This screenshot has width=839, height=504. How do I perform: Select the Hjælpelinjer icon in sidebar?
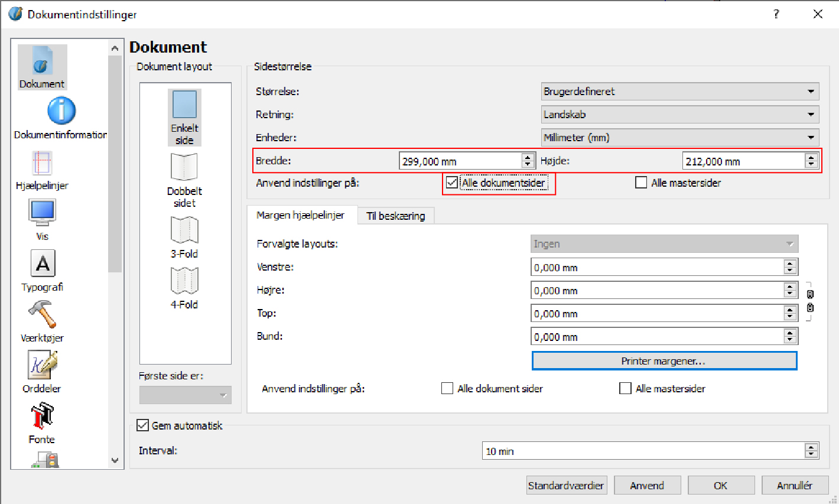(42, 163)
